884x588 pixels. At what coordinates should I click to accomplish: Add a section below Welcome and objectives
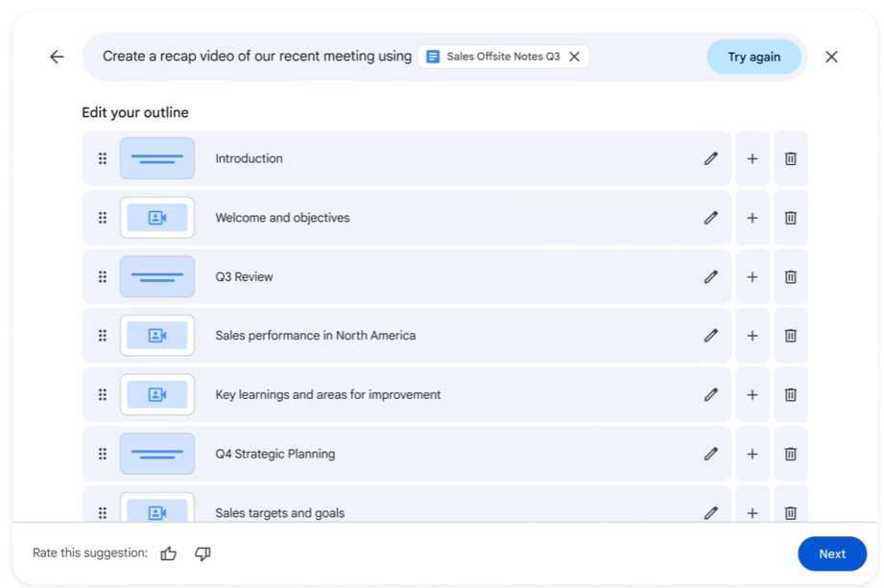pyautogui.click(x=753, y=217)
